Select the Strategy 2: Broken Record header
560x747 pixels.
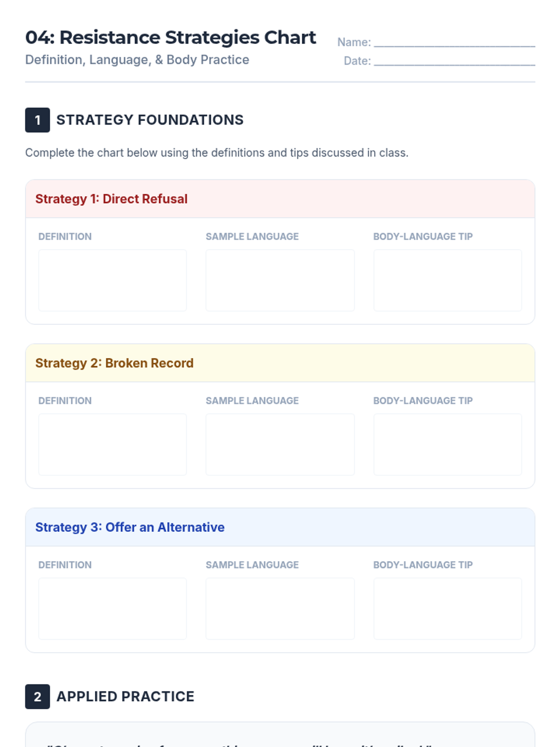coord(280,363)
